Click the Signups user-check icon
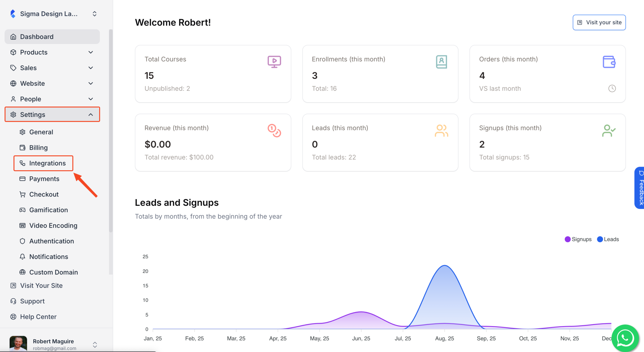 [x=609, y=131]
